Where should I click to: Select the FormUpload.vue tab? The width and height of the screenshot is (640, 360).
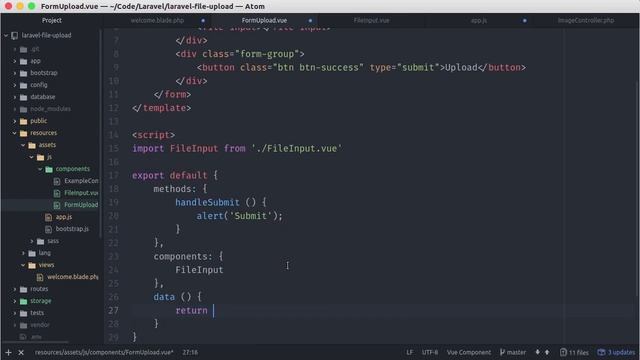tap(264, 20)
